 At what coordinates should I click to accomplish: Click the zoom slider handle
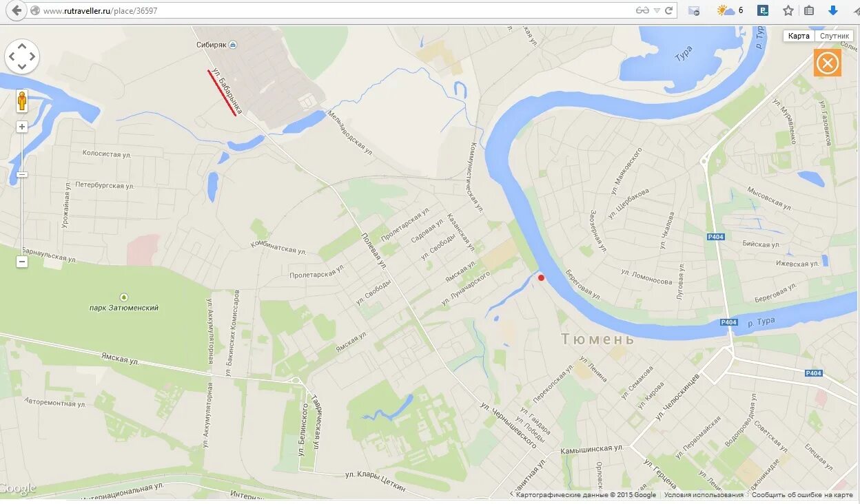coord(22,175)
